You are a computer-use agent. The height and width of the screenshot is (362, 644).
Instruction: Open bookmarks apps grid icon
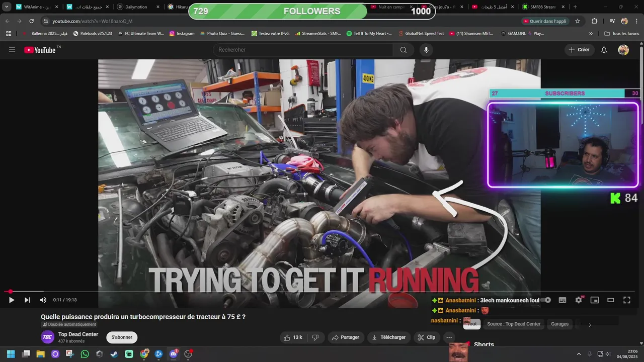pos(9,34)
